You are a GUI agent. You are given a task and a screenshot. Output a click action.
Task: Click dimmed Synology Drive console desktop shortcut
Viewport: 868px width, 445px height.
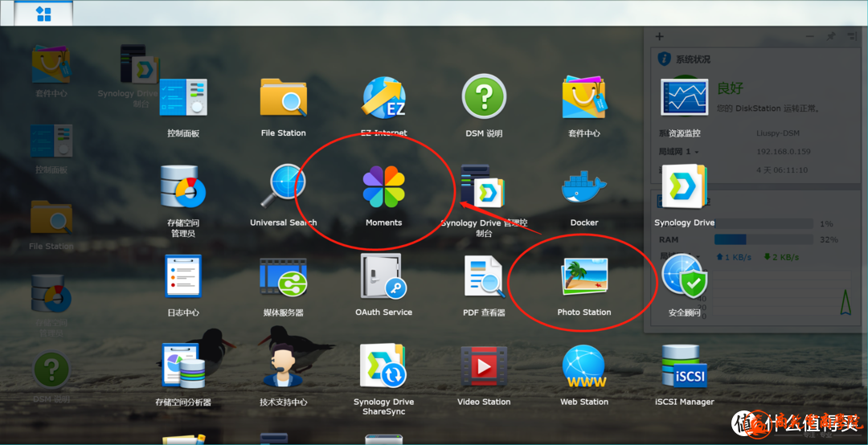click(x=140, y=64)
